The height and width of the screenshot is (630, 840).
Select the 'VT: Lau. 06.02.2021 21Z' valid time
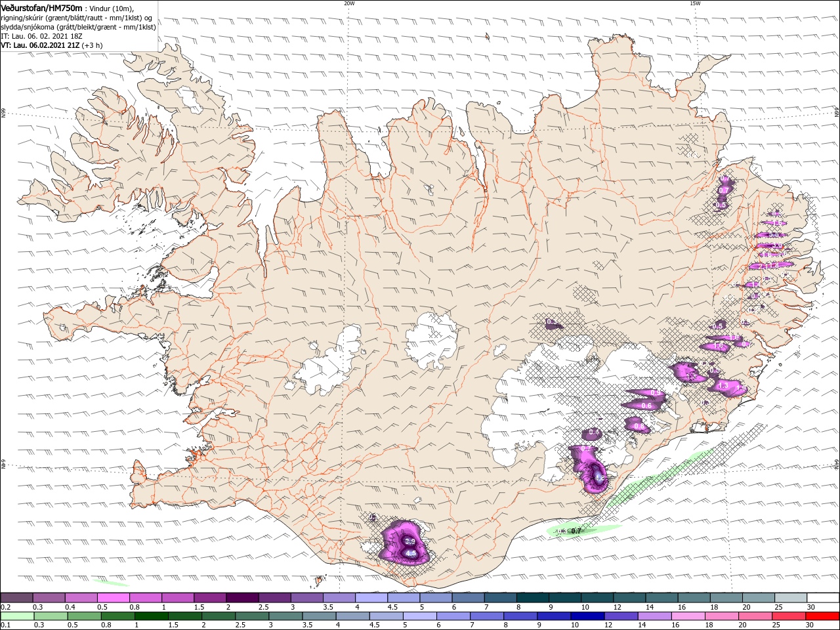[40, 45]
